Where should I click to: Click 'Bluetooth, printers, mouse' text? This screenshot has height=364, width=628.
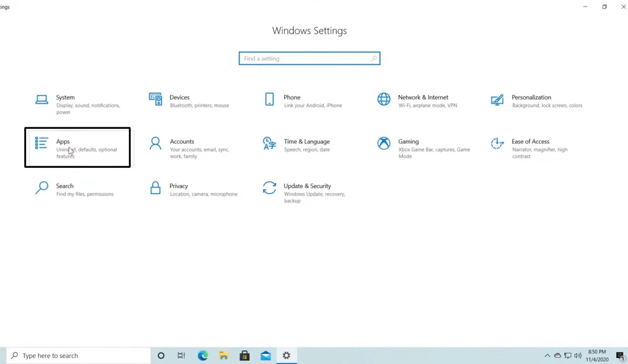[199, 105]
